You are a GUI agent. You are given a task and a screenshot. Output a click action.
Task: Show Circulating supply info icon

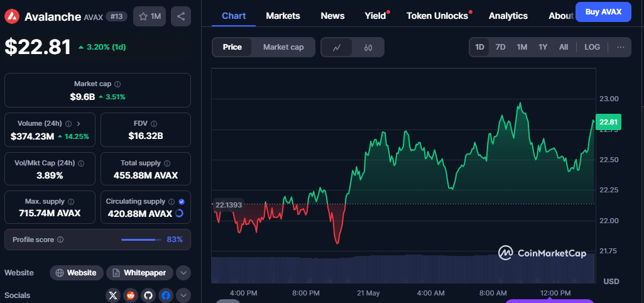[x=172, y=201]
